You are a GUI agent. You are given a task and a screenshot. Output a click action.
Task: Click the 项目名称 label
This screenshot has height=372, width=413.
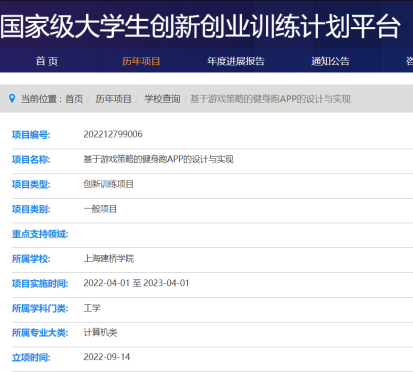[x=31, y=160]
